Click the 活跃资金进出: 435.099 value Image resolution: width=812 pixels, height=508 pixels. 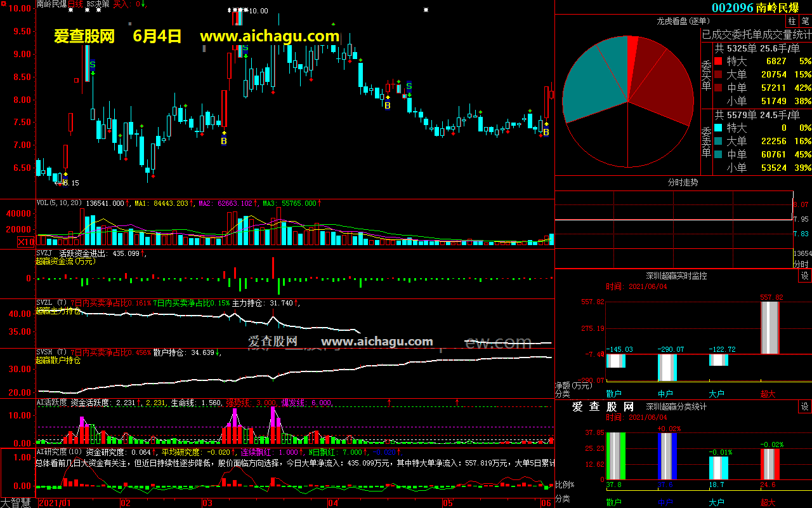point(103,253)
